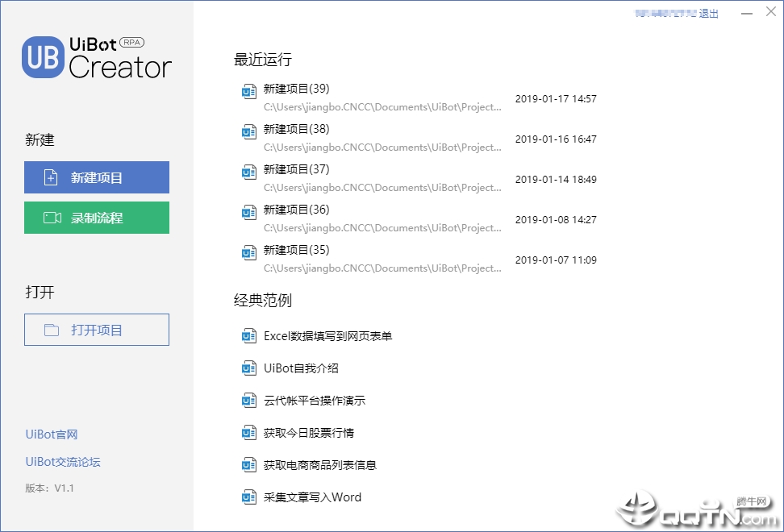
Task: Click file icon beside 新建项目(38)
Action: click(x=249, y=132)
